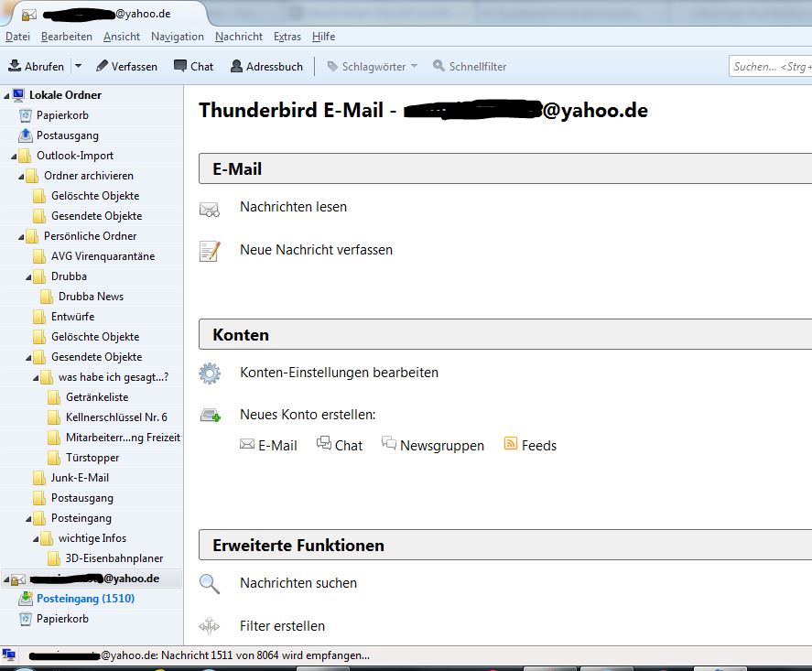Click the Lokale Ordner computer icon

pos(18,95)
